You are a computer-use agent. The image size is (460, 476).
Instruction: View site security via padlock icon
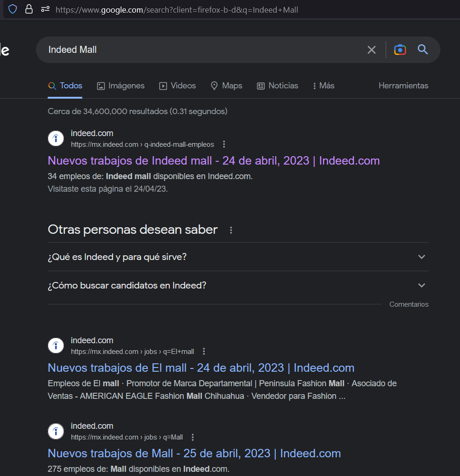coord(29,9)
